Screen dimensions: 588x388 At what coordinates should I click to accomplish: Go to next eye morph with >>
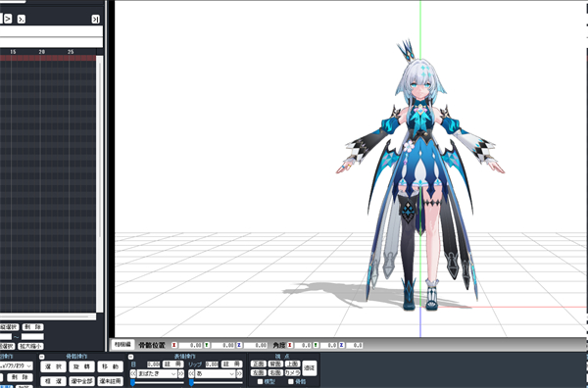(x=181, y=373)
